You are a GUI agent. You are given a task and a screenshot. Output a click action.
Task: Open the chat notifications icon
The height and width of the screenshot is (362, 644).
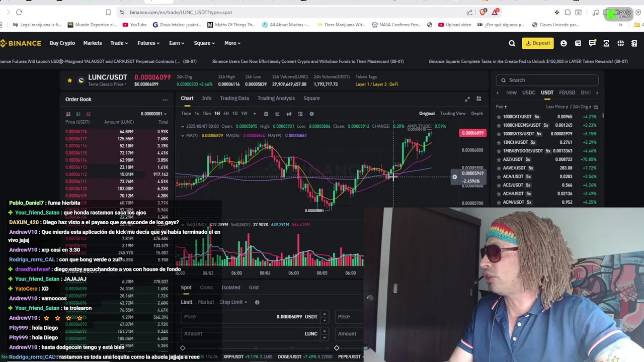point(592,43)
